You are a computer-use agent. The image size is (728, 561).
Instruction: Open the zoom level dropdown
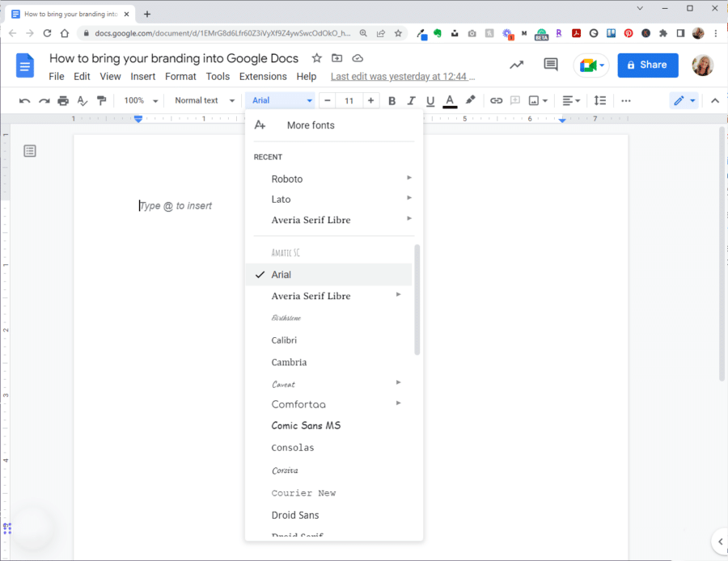(139, 100)
